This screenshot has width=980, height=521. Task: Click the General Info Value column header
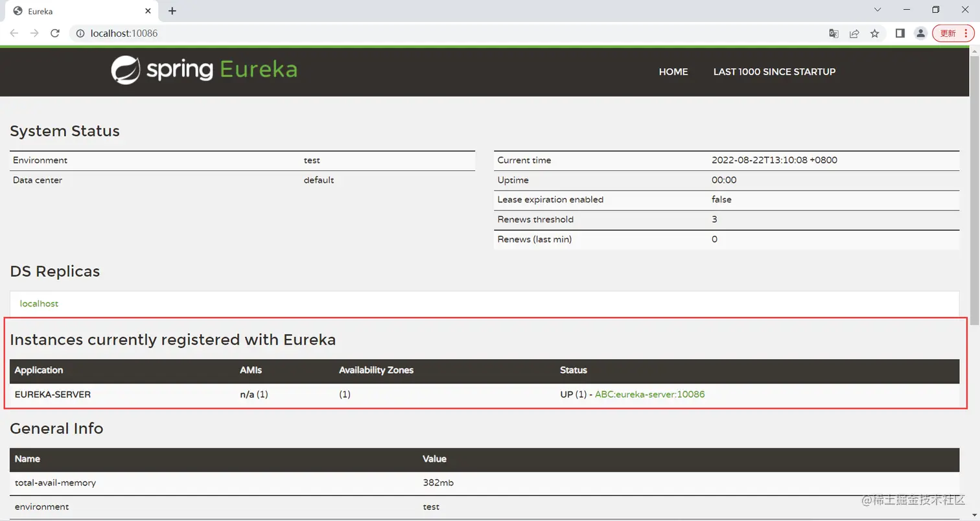pyautogui.click(x=434, y=459)
